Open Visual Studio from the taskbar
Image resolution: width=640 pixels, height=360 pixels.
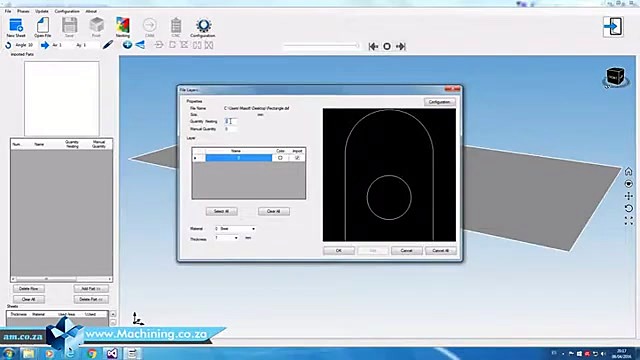112,353
